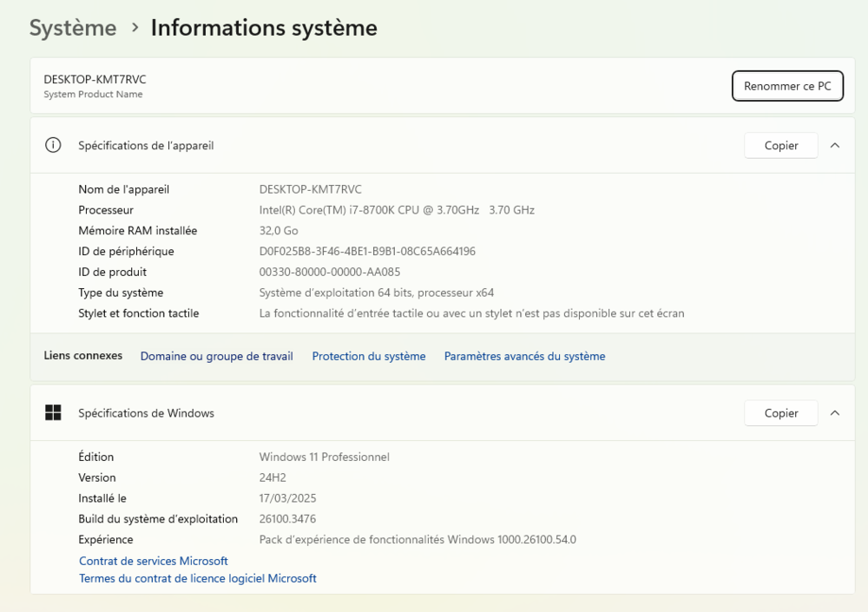Click the Installé le label
This screenshot has height=612, width=868.
point(102,498)
